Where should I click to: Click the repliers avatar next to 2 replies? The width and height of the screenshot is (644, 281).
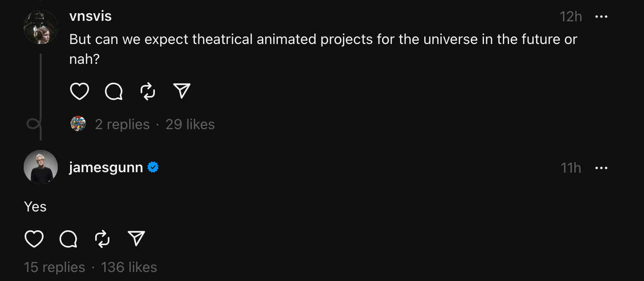pyautogui.click(x=79, y=124)
